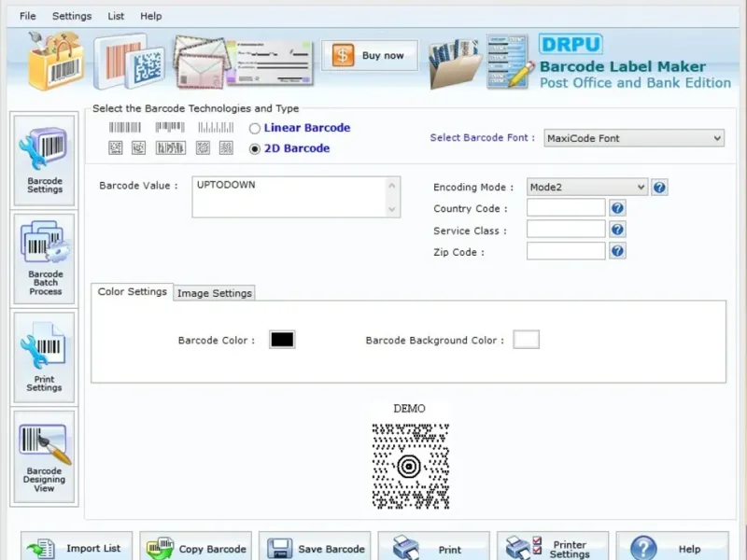Image resolution: width=747 pixels, height=560 pixels.
Task: Open help for Country Code
Action: click(x=617, y=208)
